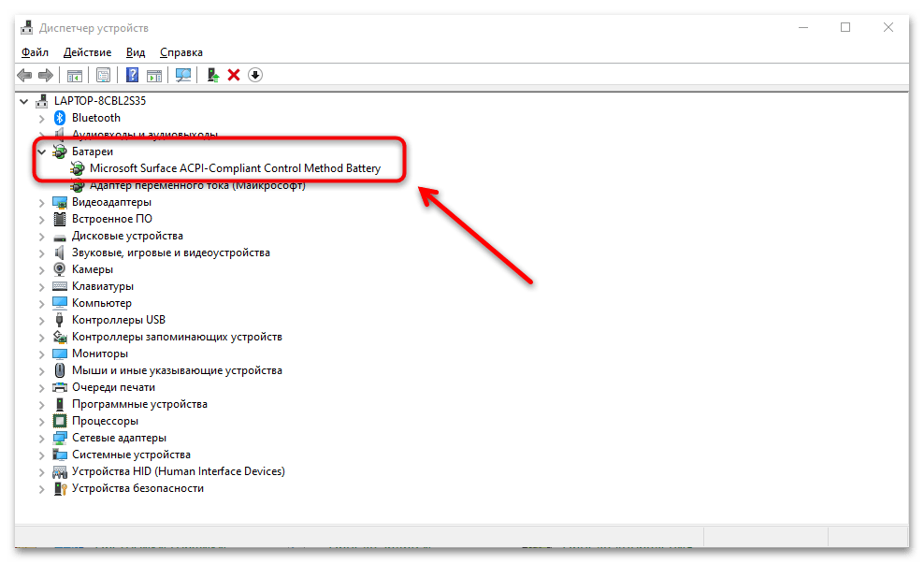
Task: Click the red X Uninstall device icon
Action: [234, 75]
